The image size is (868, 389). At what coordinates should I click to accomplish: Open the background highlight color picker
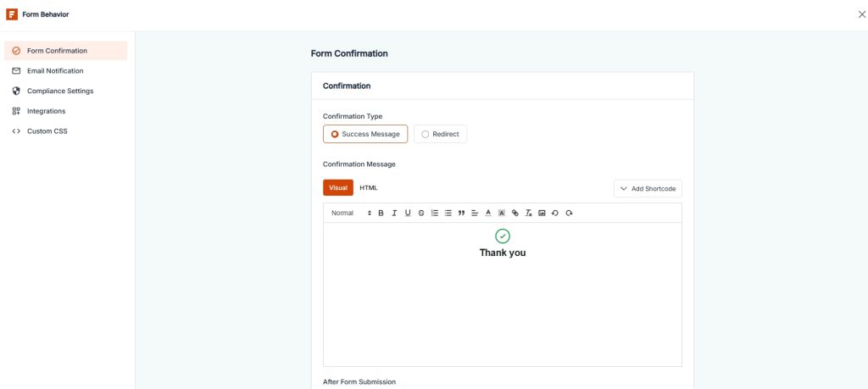[x=502, y=213]
